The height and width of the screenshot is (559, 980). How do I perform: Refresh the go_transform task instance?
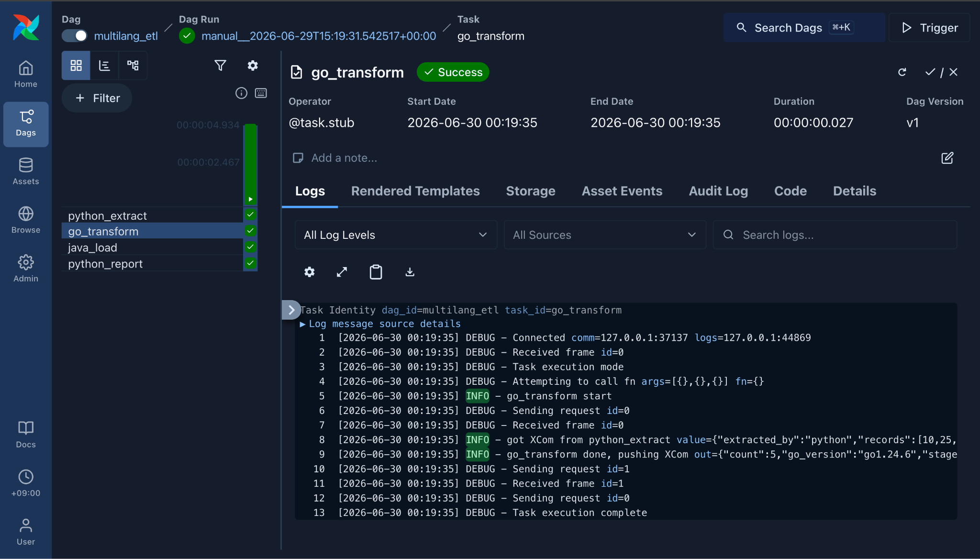[x=902, y=72]
